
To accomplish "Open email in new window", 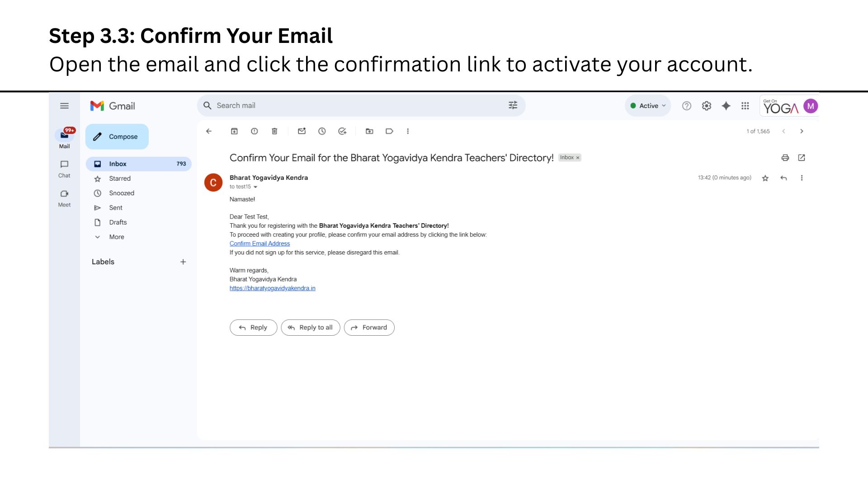I will pos(802,158).
